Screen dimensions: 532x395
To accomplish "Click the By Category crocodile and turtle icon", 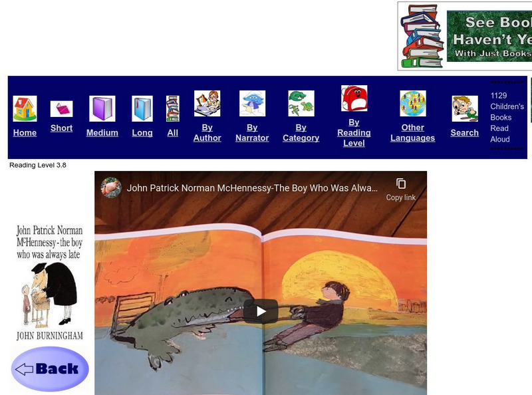I will tap(301, 104).
